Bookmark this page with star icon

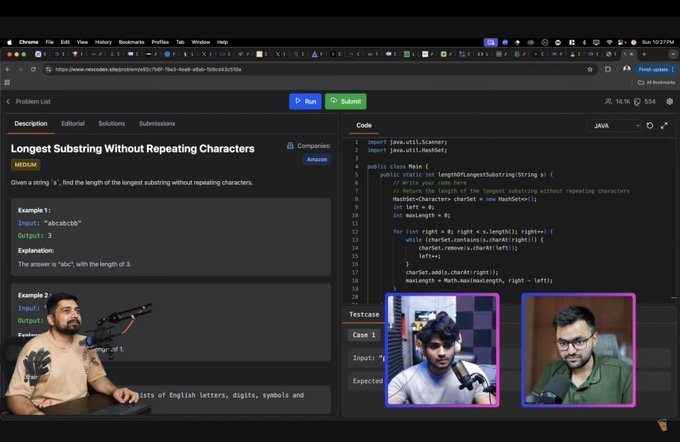click(x=590, y=69)
